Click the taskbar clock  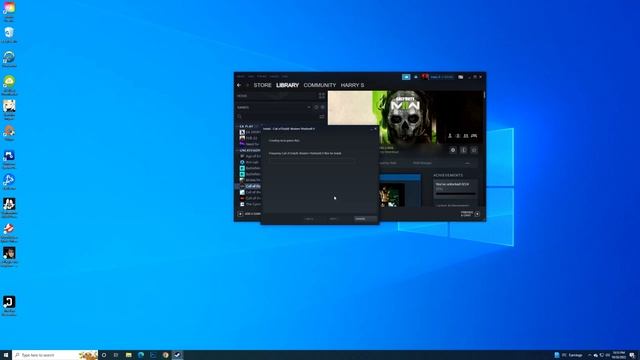point(619,355)
